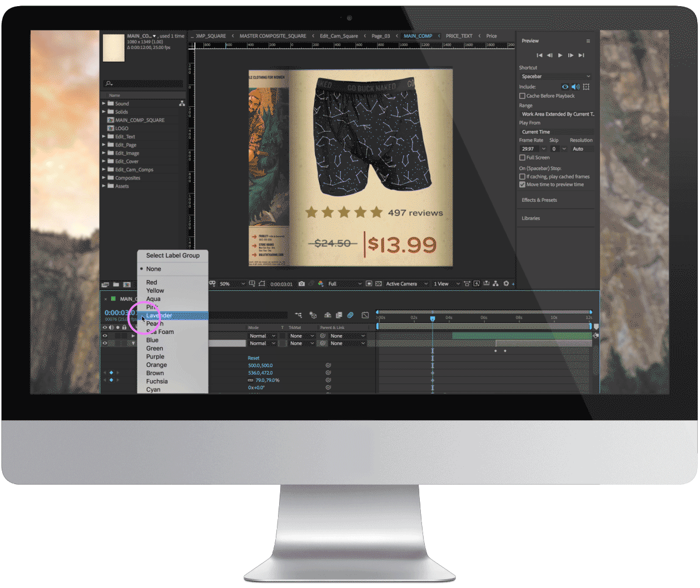Choose Lavender in label group menu
The width and height of the screenshot is (700, 588).
tap(173, 316)
